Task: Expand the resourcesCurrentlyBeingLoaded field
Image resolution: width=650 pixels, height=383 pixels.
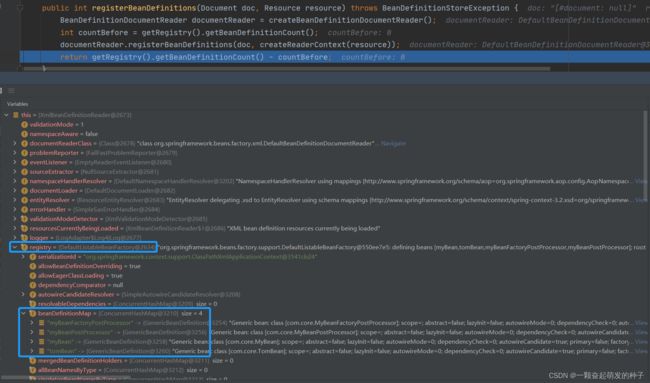Action: pyautogui.click(x=15, y=228)
